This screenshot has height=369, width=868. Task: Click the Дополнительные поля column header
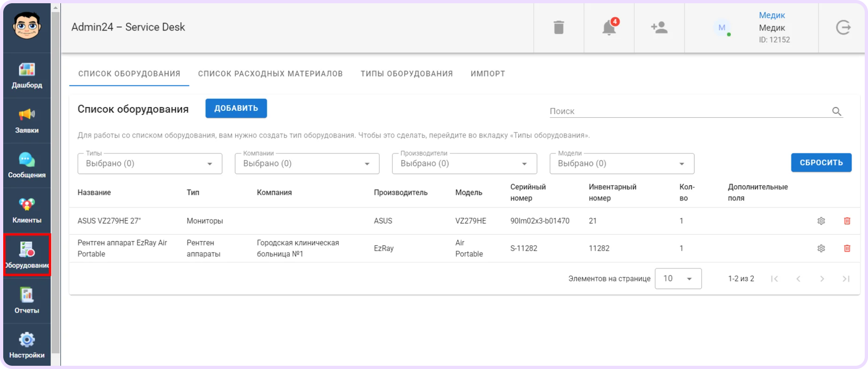[758, 193]
